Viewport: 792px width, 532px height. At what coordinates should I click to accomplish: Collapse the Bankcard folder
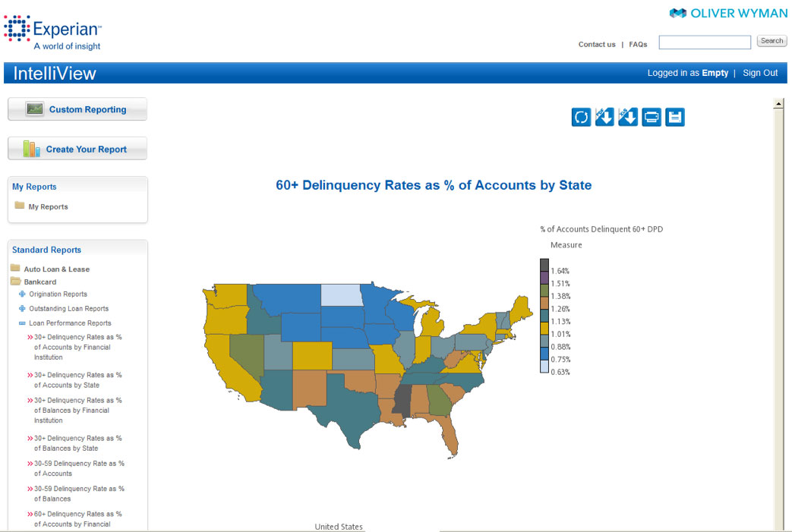click(x=15, y=282)
